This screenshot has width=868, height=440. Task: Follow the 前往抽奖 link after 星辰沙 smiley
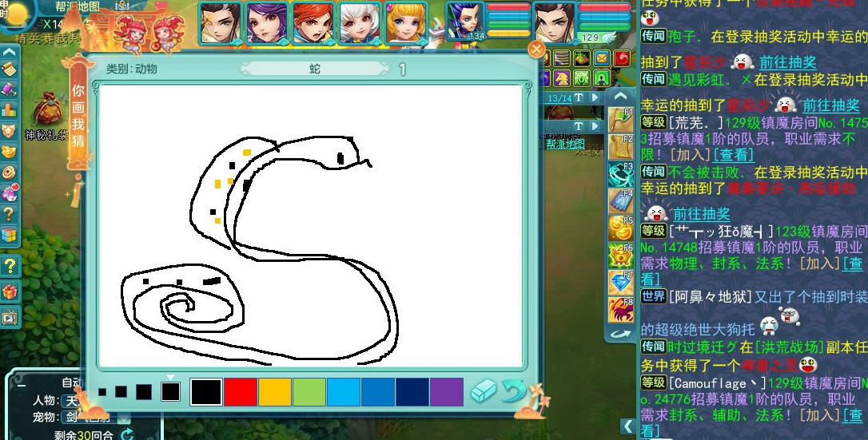pos(831,105)
